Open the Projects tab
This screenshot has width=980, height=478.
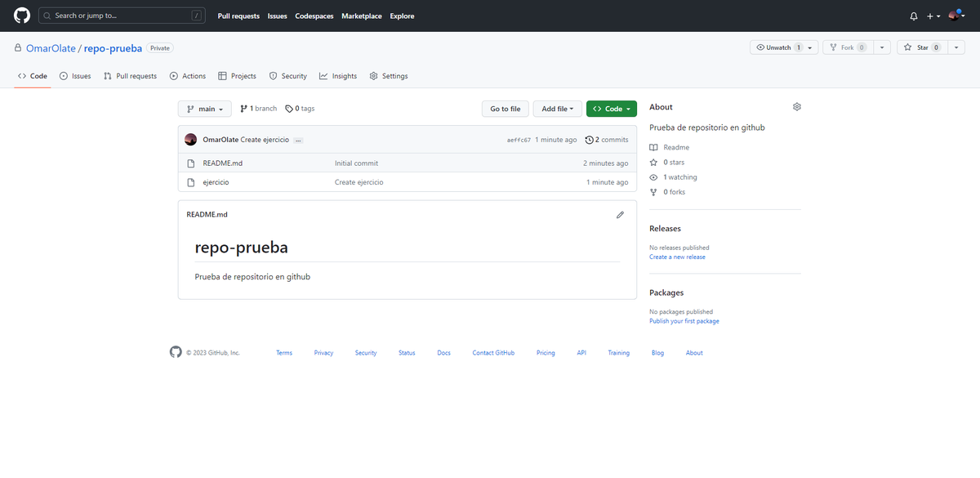[238, 76]
